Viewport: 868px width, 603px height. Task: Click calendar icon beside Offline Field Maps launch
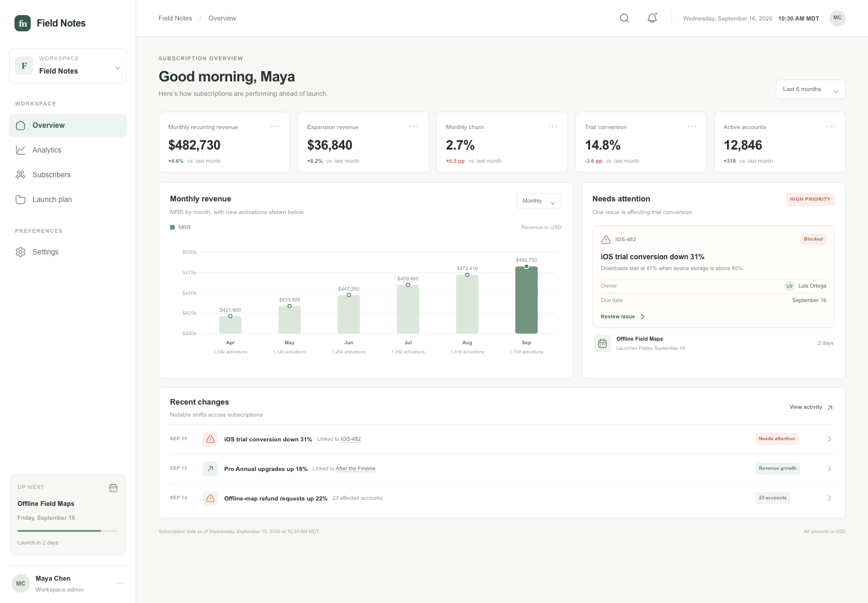point(602,344)
